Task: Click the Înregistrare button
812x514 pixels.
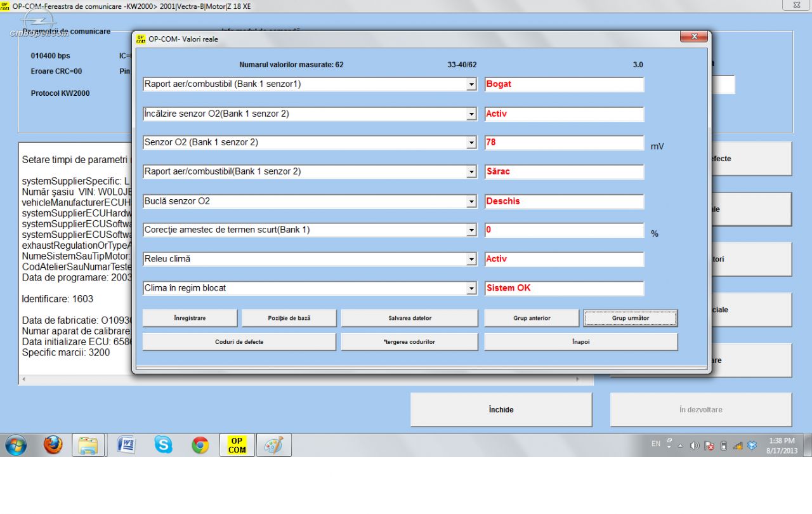Action: [x=190, y=318]
